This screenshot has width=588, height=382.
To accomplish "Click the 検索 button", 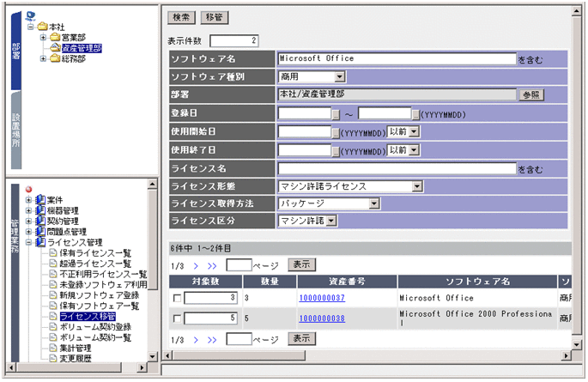I will click(x=181, y=17).
